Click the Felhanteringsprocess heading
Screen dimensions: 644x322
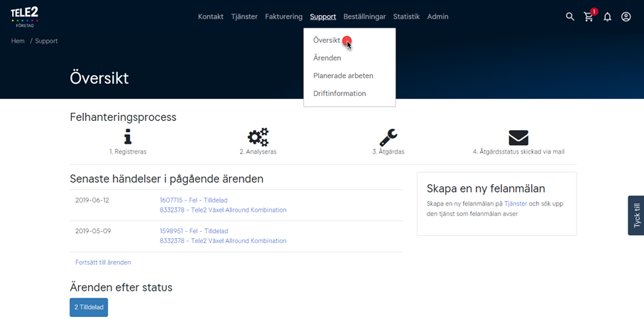point(124,117)
